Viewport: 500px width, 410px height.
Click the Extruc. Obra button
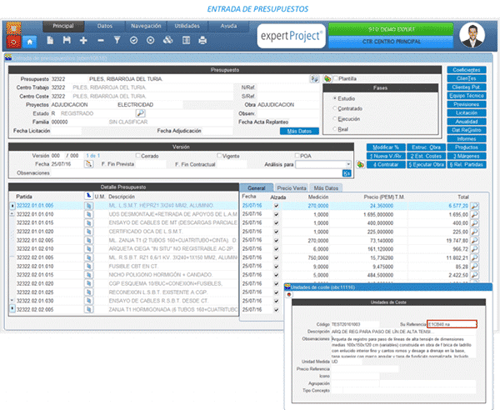[426, 147]
